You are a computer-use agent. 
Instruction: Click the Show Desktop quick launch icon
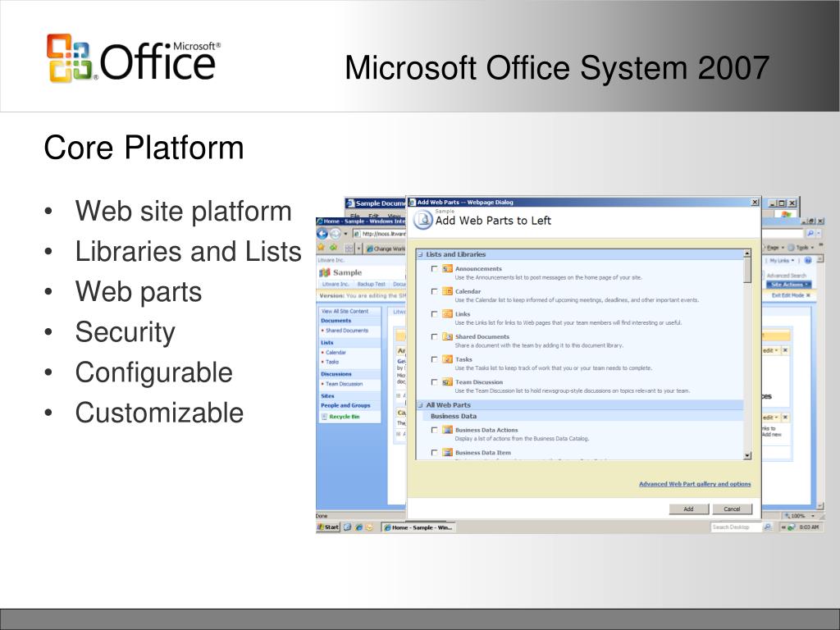347,527
